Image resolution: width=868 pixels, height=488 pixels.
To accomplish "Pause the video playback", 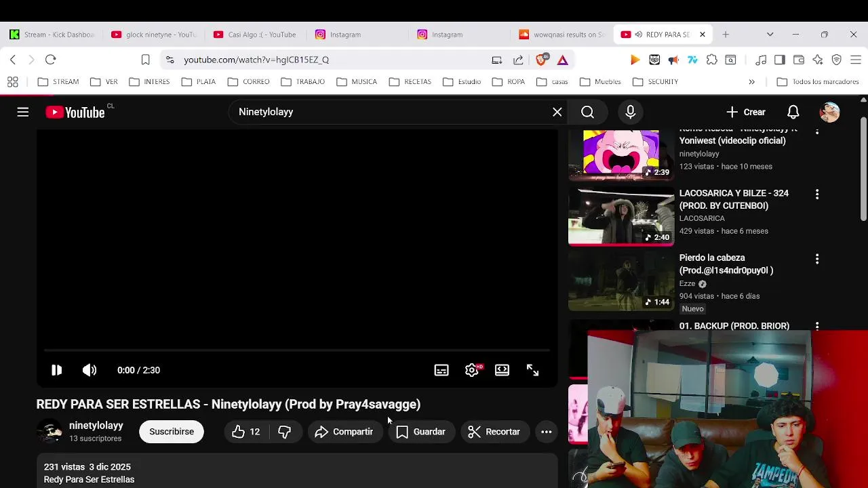I will pyautogui.click(x=56, y=370).
